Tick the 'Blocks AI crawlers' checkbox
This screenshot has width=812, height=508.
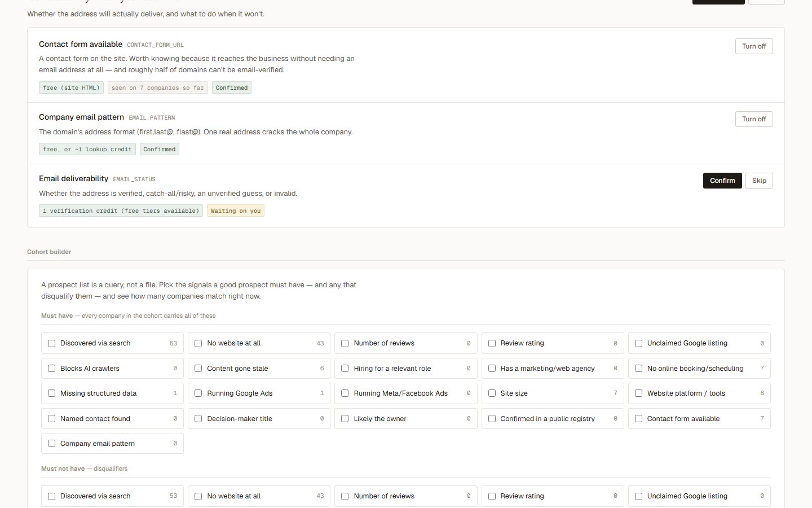click(52, 369)
